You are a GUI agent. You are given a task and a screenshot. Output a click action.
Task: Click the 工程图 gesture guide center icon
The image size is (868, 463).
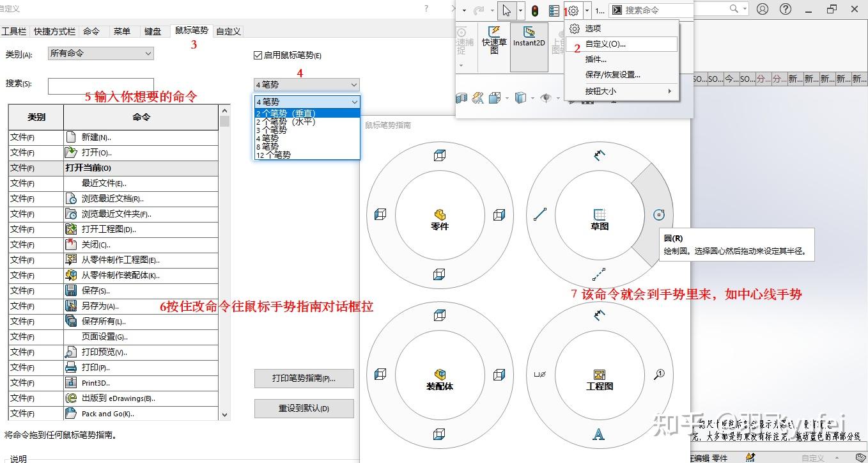tap(599, 374)
